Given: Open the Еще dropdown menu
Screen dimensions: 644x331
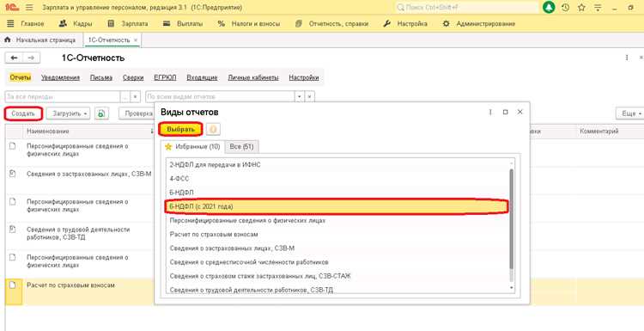Looking at the screenshot, I should 630,113.
